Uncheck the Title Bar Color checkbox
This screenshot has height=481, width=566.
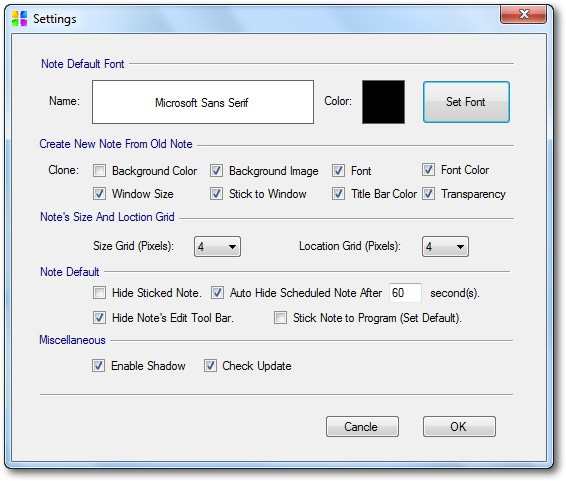coord(338,194)
